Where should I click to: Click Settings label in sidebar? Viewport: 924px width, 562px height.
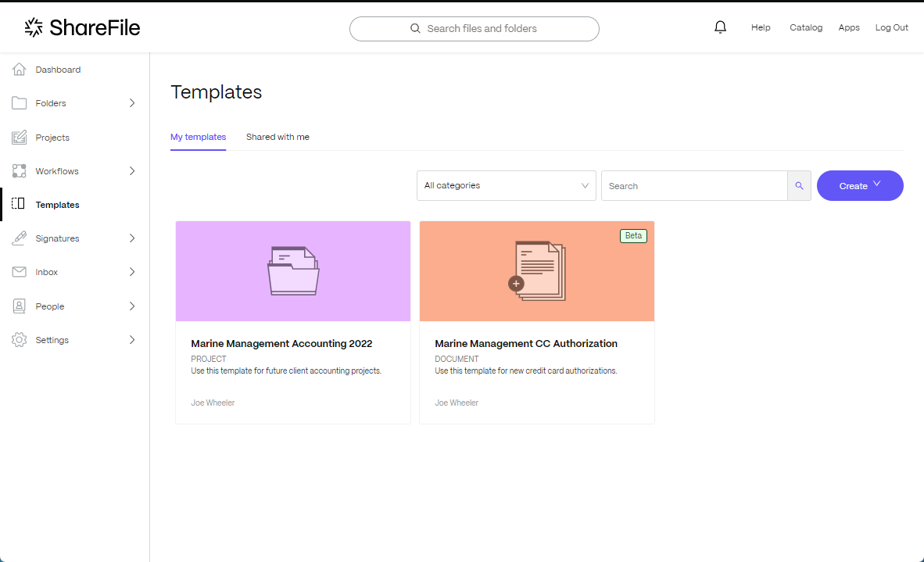coord(52,340)
